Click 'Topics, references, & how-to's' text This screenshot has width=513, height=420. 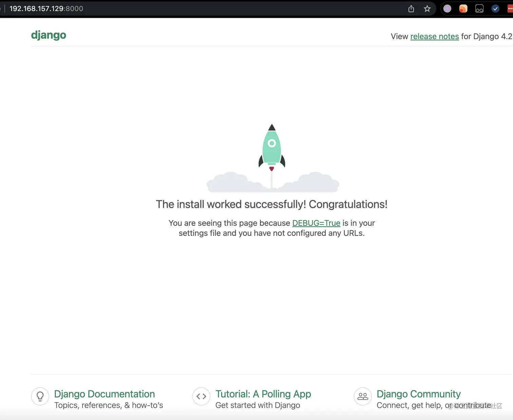coord(109,405)
